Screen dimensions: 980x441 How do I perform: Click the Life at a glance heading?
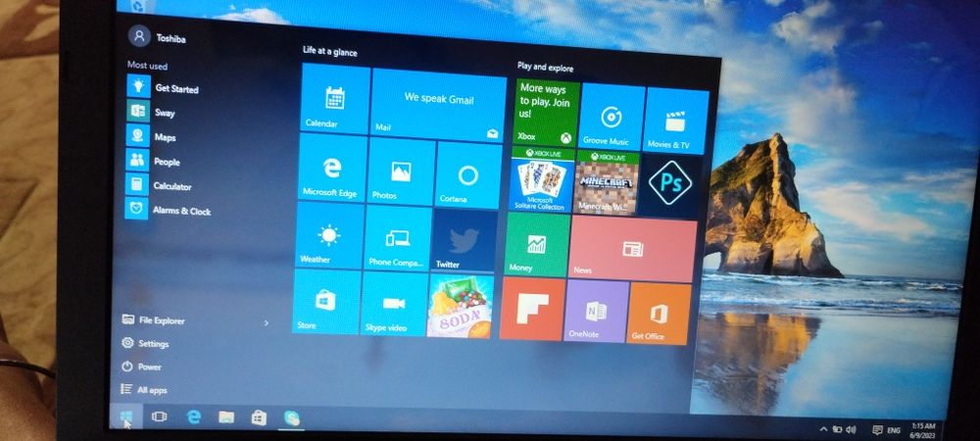330,51
